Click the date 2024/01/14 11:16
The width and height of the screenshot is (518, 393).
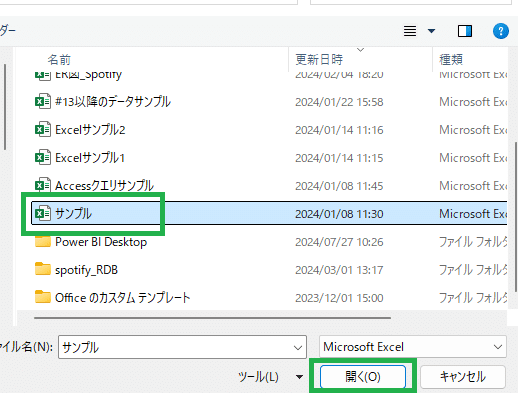coord(339,130)
